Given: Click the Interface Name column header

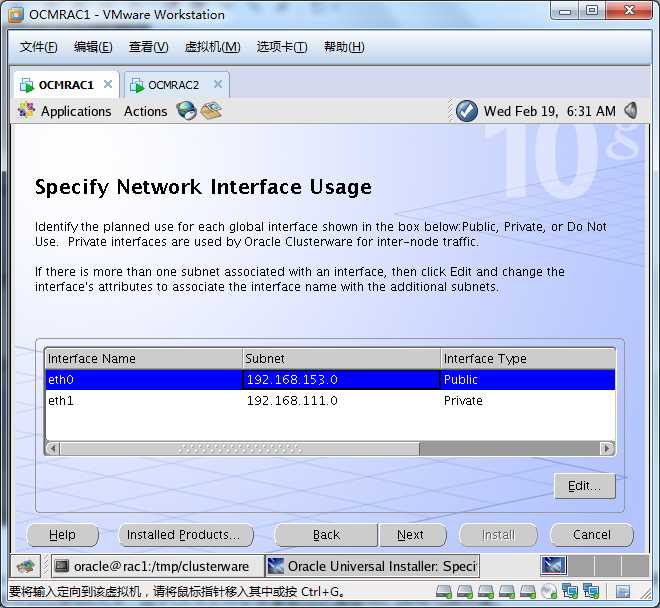Looking at the screenshot, I should [x=144, y=359].
